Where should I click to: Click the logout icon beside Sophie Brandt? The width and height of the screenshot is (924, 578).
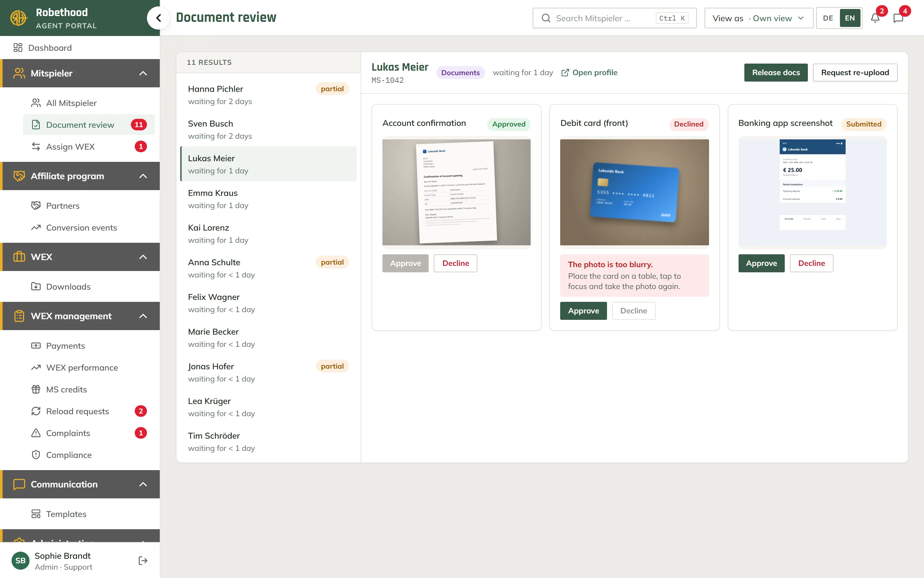coord(143,560)
